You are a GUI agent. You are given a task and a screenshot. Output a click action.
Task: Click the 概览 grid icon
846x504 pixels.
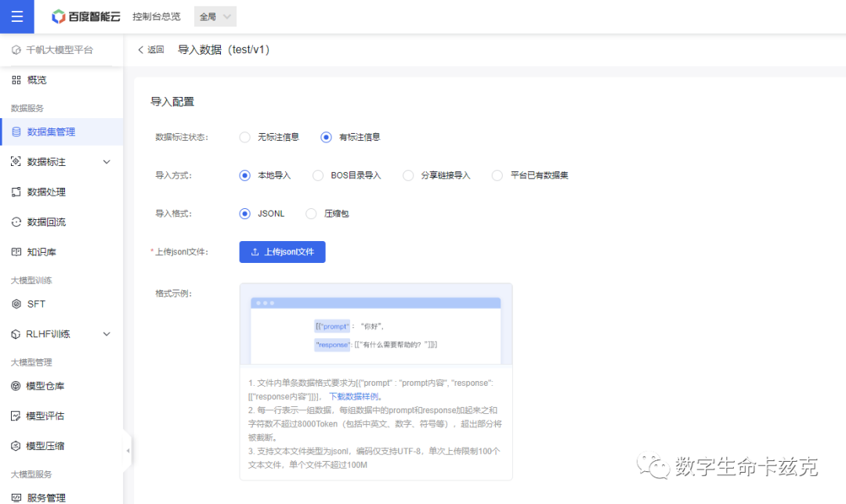click(16, 81)
